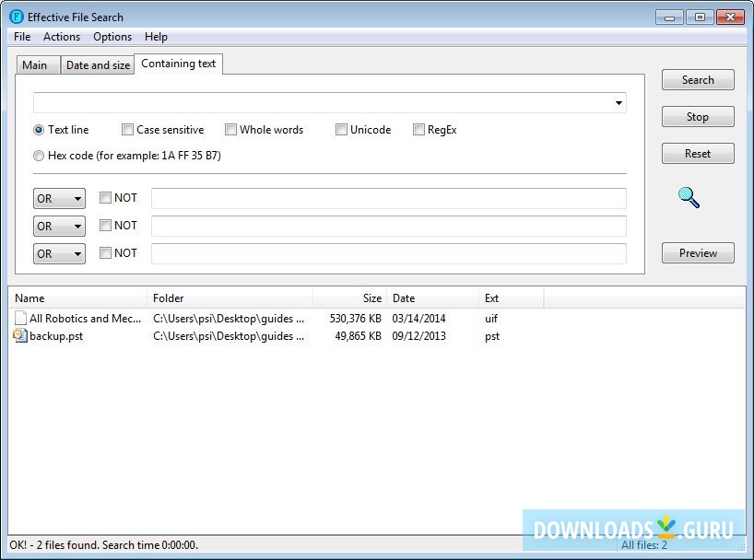Image resolution: width=754 pixels, height=560 pixels.
Task: Click the magnifying glass search icon
Action: [x=689, y=197]
